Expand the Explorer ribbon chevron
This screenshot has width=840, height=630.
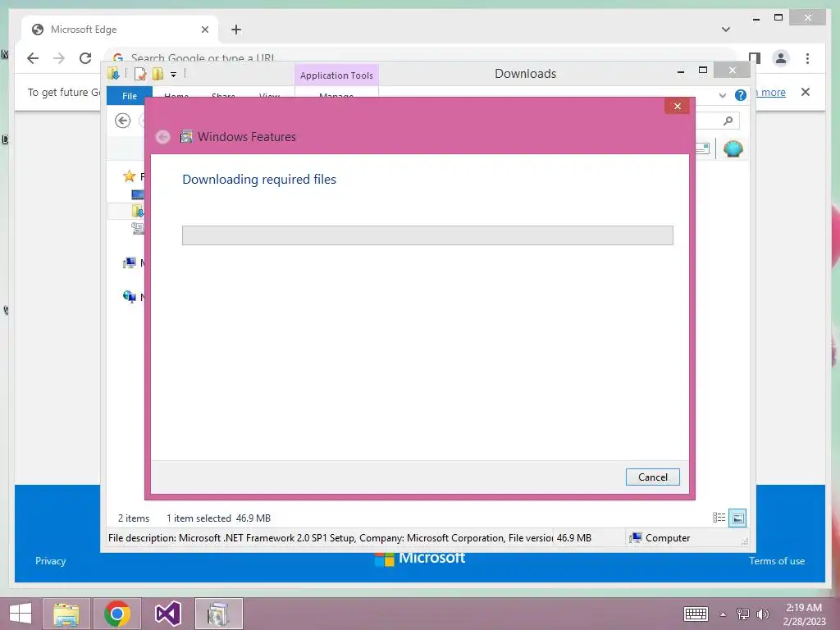722,95
